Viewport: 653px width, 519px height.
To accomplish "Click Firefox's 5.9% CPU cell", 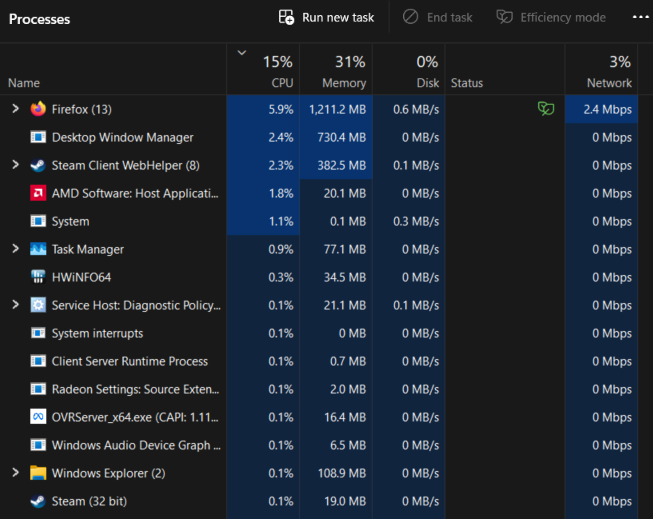I will tap(263, 109).
